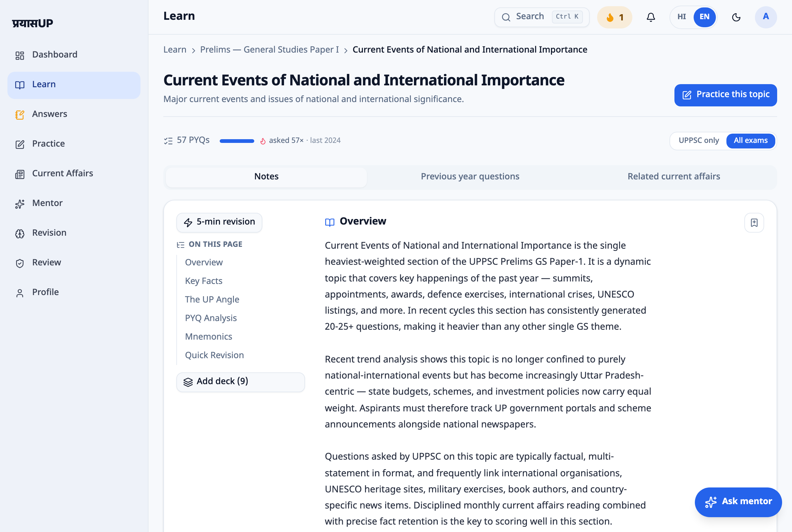The image size is (792, 532).
Task: Switch to Related current affairs tab
Action: click(674, 177)
